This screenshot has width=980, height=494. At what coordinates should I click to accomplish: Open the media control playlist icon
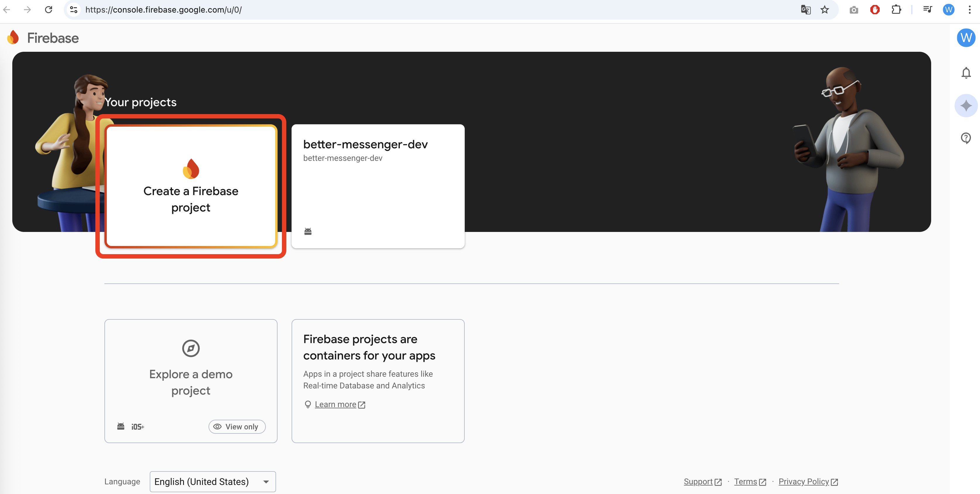[x=927, y=10]
